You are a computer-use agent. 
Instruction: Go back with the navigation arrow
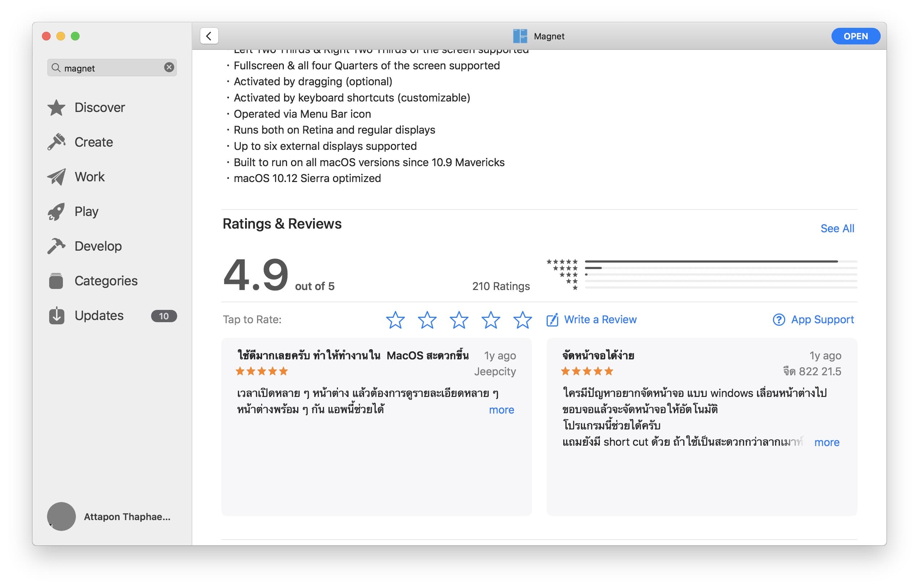(209, 35)
